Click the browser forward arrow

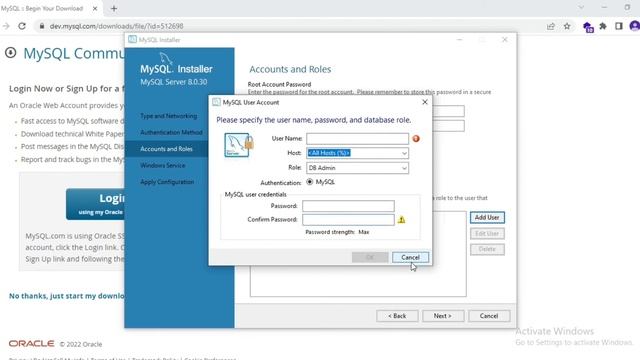[6, 26]
